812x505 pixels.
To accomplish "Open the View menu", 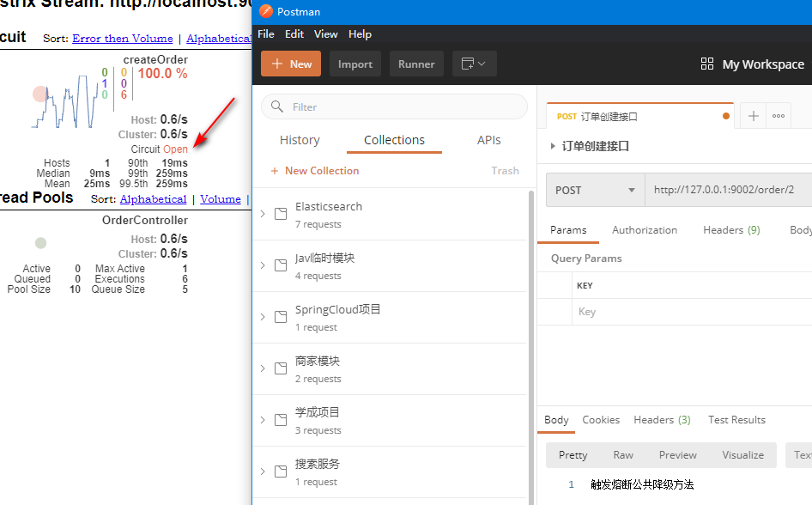I will [x=325, y=34].
